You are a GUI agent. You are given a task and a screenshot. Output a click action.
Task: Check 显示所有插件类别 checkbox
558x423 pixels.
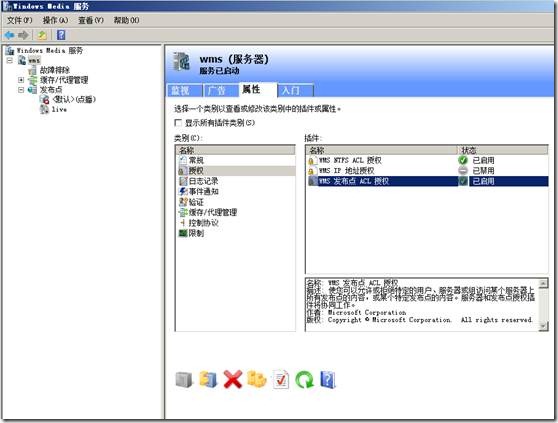[x=178, y=123]
